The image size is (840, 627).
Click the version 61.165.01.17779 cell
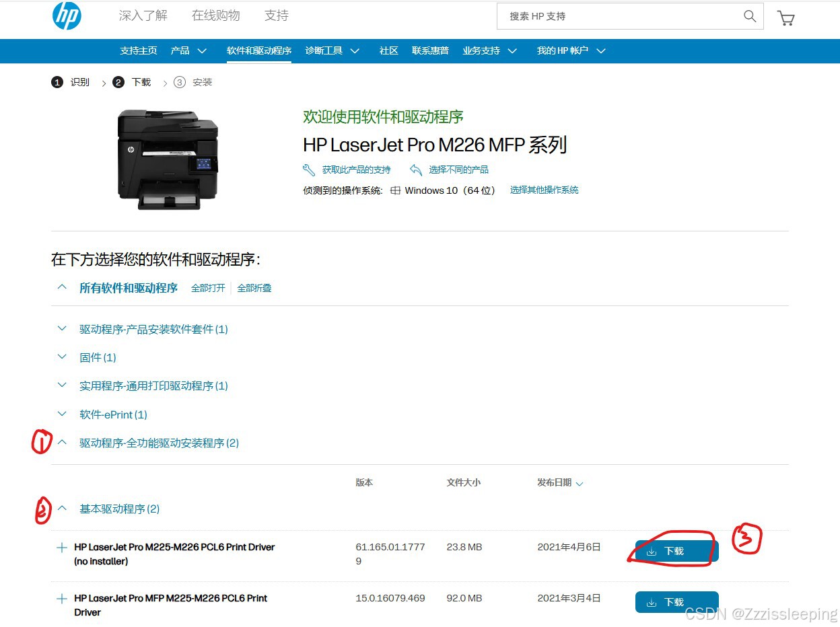[x=390, y=554]
